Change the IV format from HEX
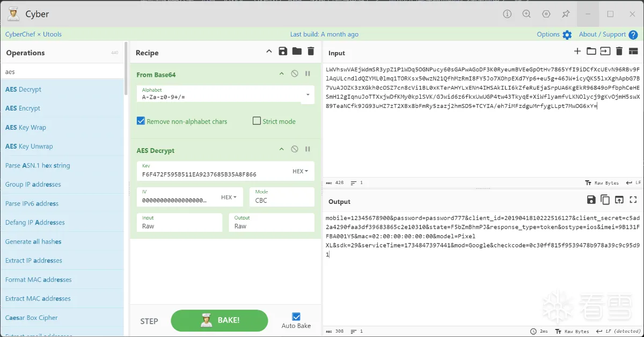The image size is (644, 337). pyautogui.click(x=229, y=197)
